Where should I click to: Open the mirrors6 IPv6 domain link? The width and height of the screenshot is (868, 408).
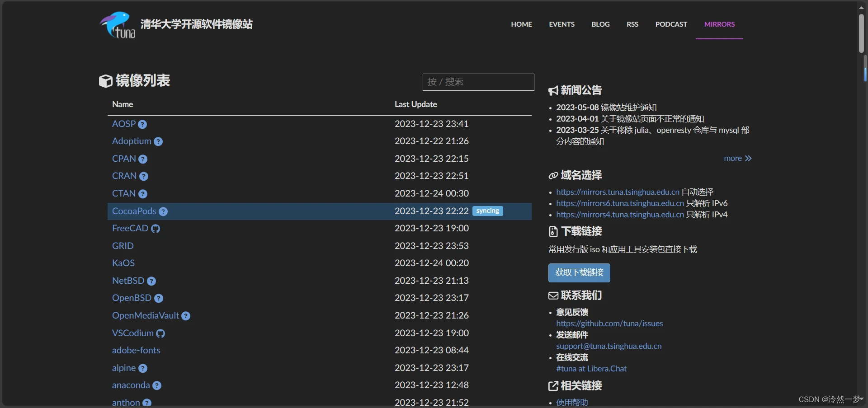(620, 203)
